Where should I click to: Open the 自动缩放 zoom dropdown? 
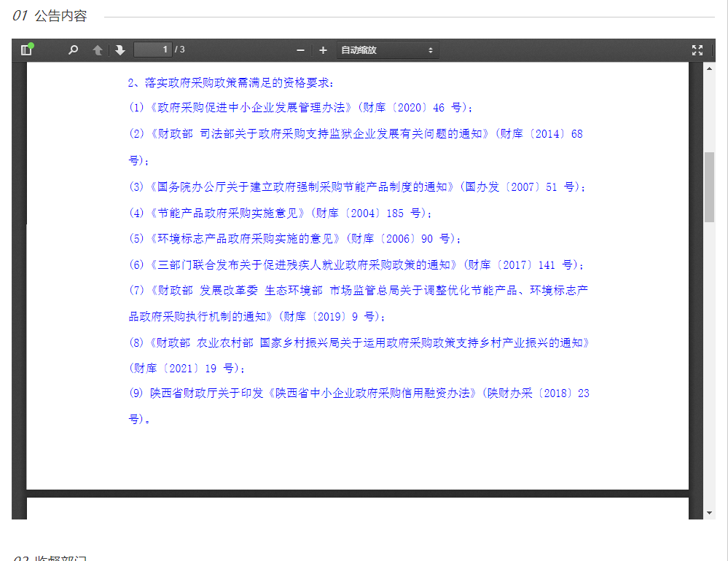pos(387,50)
